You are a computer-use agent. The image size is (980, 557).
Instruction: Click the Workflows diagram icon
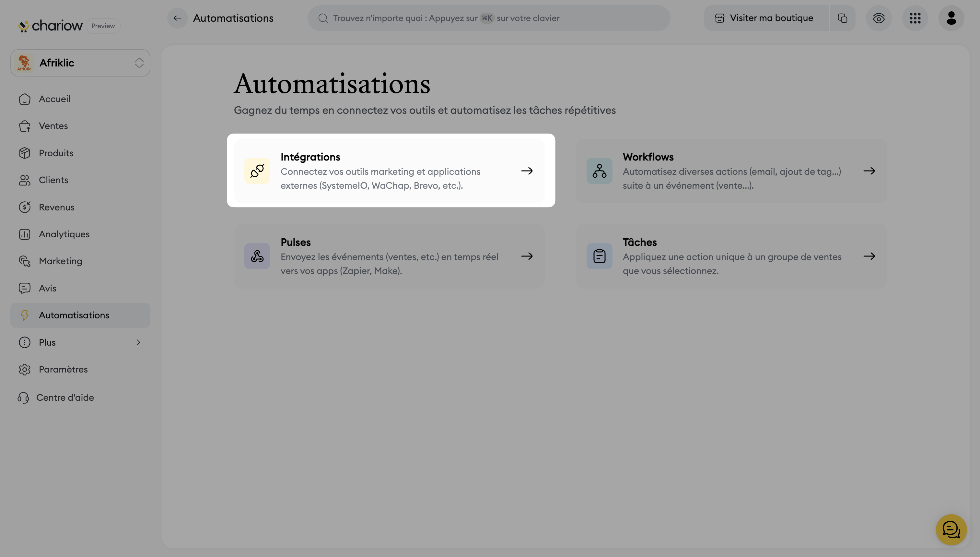599,171
